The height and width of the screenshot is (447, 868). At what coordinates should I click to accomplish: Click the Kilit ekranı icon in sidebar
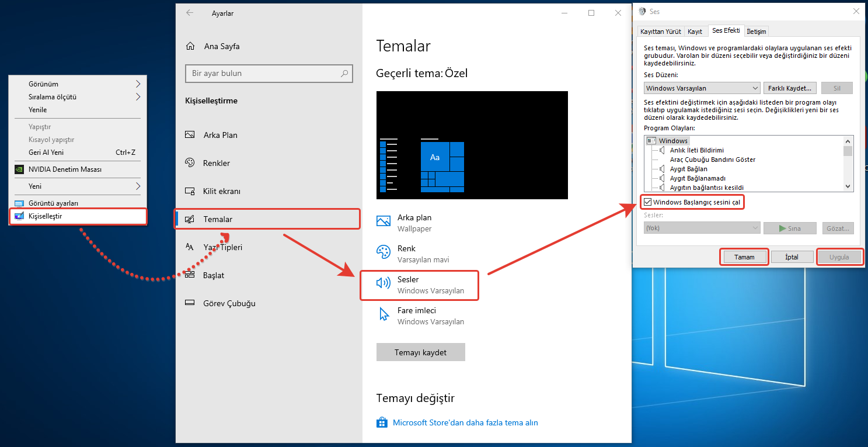(x=190, y=191)
